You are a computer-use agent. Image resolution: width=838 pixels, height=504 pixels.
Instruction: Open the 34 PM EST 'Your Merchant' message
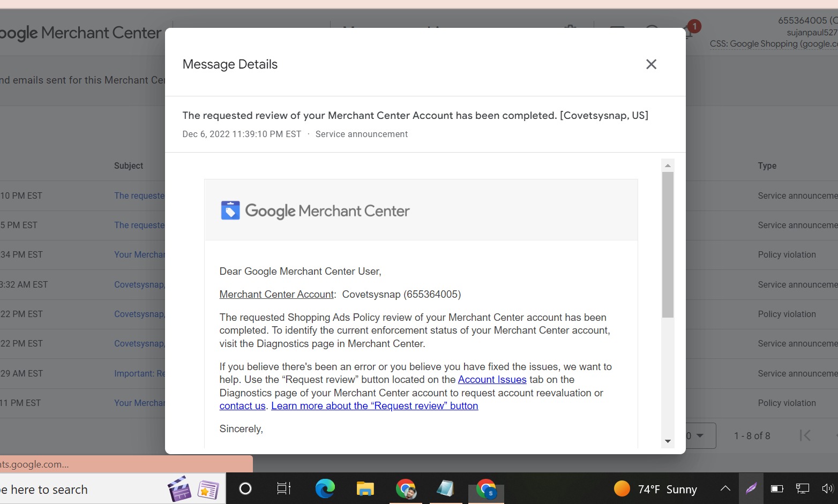(139, 255)
